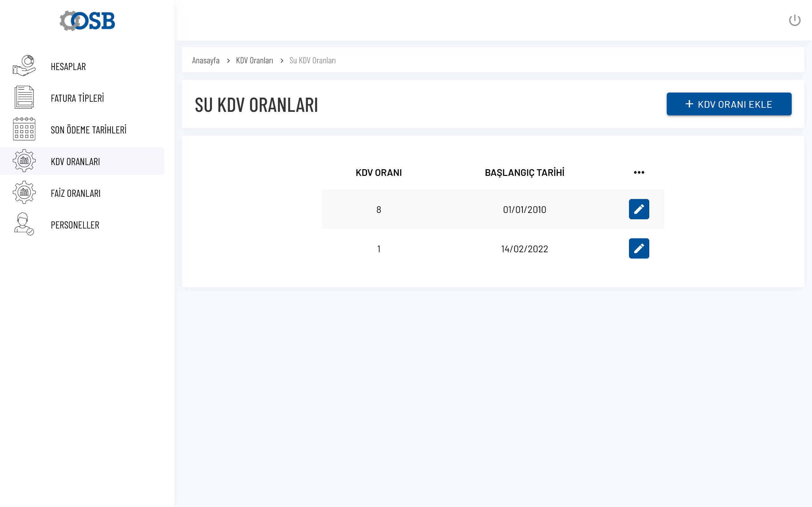Click the Fatura Tipleri document icon

(x=24, y=98)
